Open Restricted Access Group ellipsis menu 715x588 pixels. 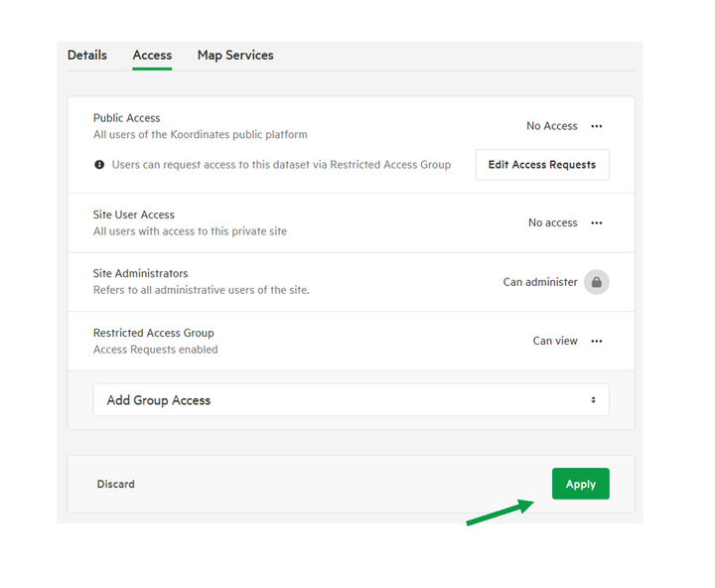coord(597,342)
